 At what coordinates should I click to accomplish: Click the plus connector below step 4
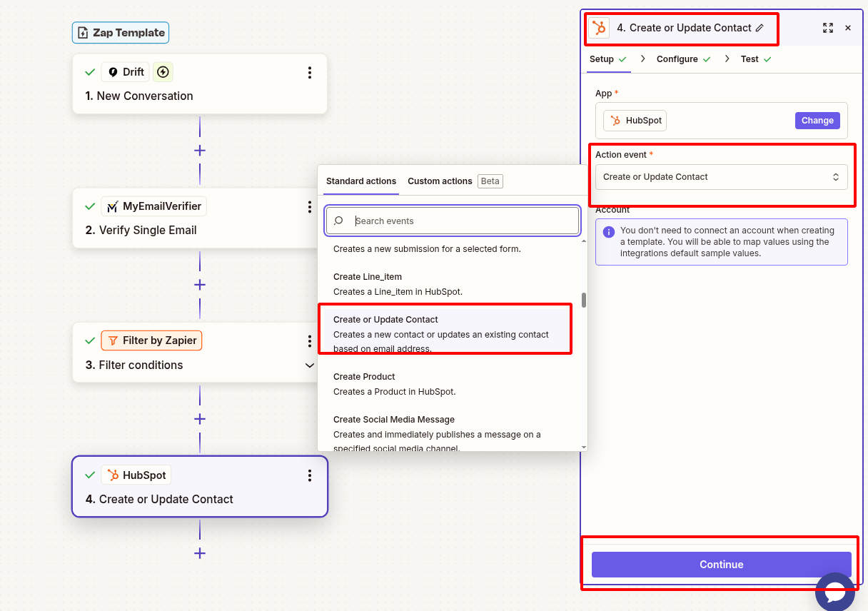click(200, 553)
